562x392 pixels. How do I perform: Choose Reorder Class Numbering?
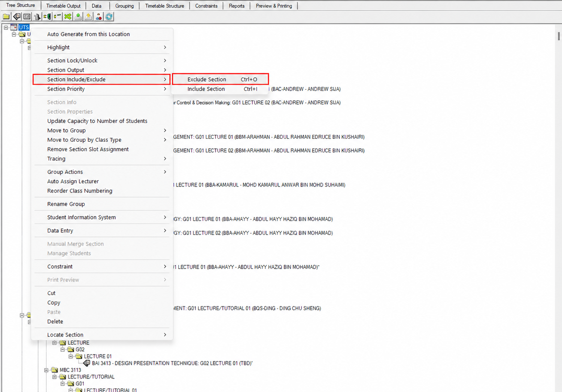[102, 191]
